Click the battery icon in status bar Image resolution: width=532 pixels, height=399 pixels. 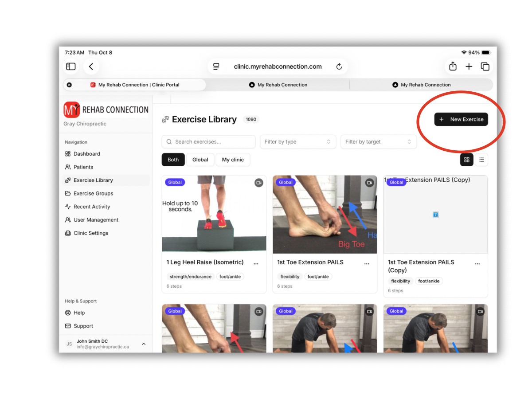pos(486,52)
